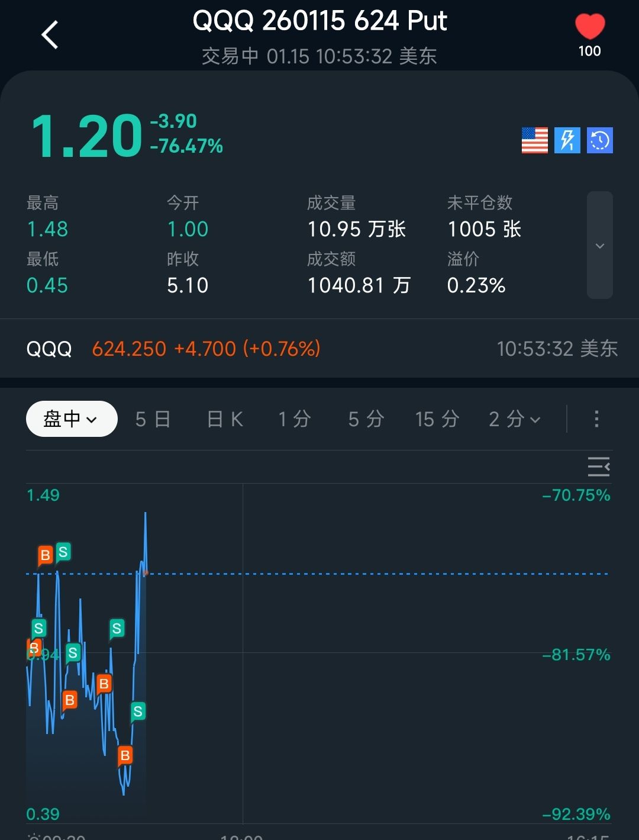Open the three-dot more chart options
Image resolution: width=639 pixels, height=840 pixels.
click(x=596, y=419)
